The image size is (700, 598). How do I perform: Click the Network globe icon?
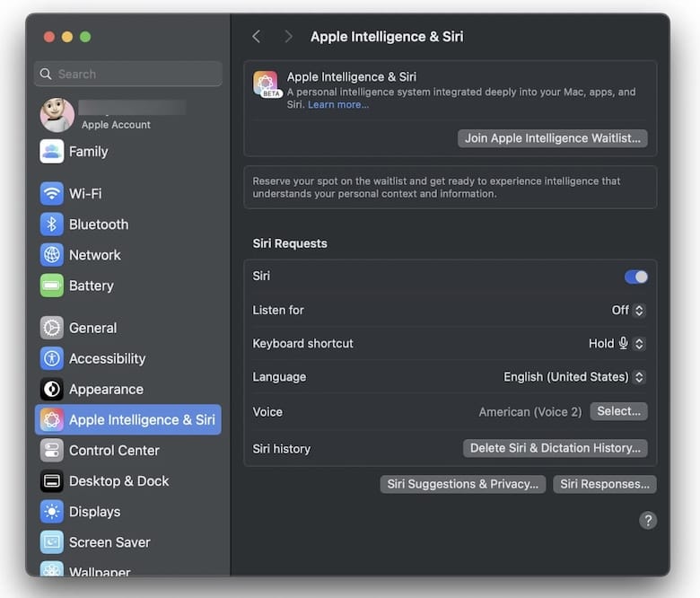pos(51,255)
